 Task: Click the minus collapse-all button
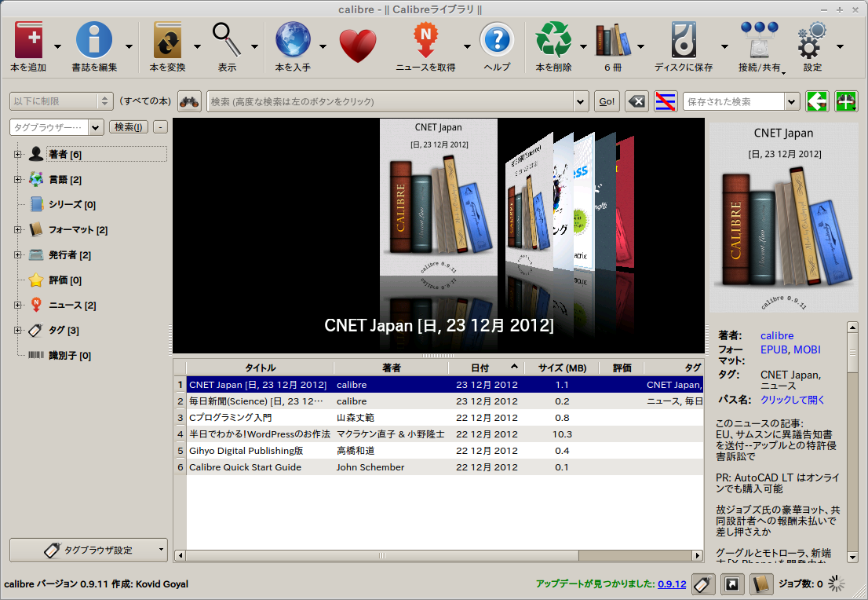(x=160, y=127)
